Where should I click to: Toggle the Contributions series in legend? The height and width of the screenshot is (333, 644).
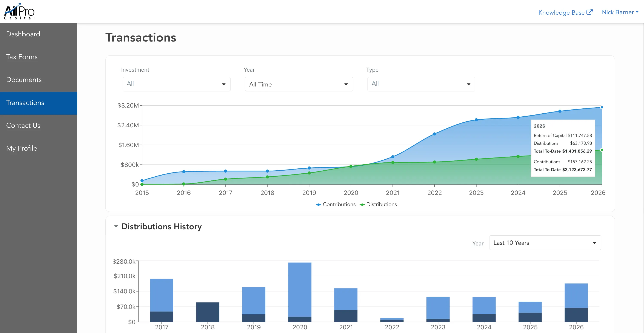pyautogui.click(x=336, y=204)
